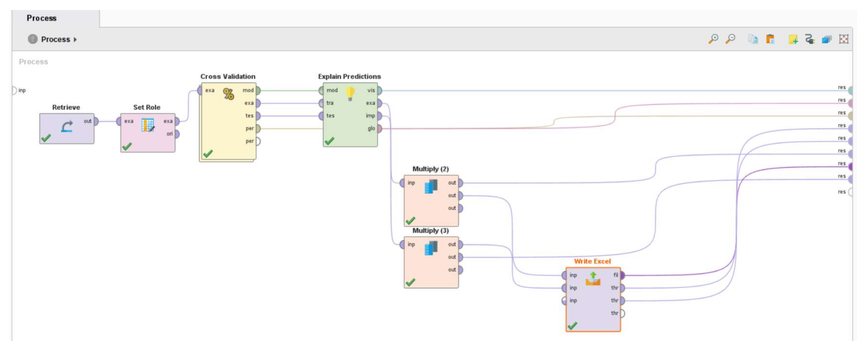
Task: Click the ori output port of Set Role
Action: 177,134
